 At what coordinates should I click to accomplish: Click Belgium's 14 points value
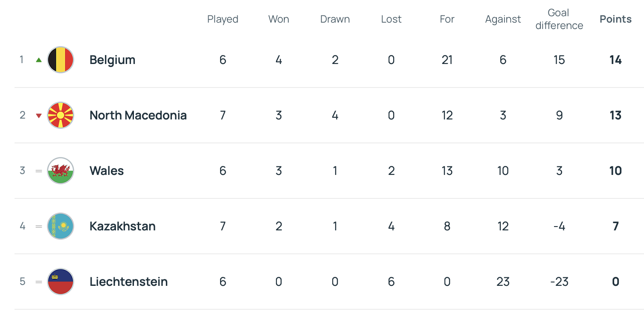coord(615,60)
